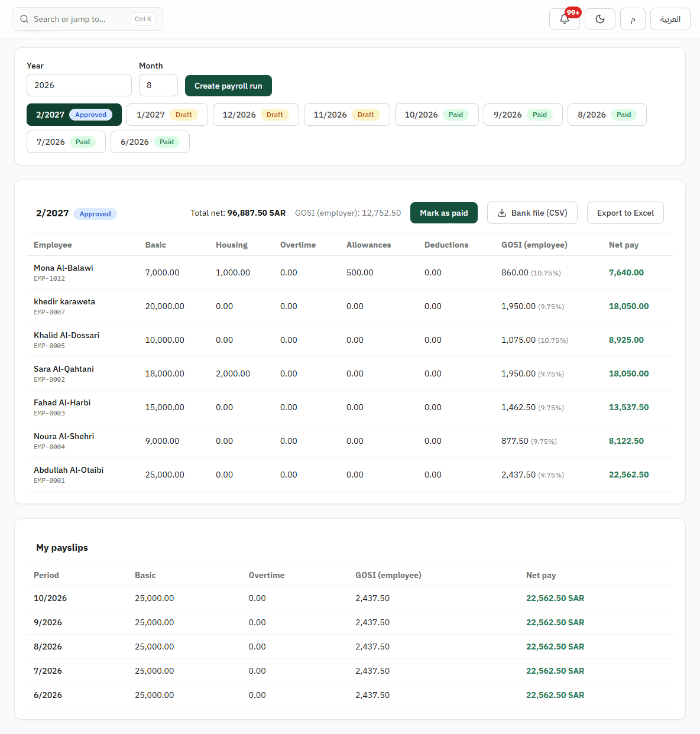Image resolution: width=700 pixels, height=734 pixels.
Task: Click the Net pay header in payroll table
Action: click(x=624, y=245)
